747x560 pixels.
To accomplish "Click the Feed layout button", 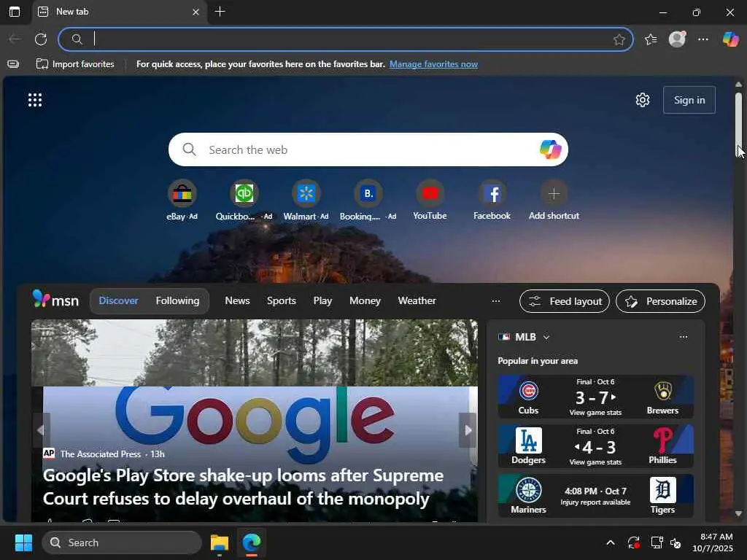I will tap(565, 301).
